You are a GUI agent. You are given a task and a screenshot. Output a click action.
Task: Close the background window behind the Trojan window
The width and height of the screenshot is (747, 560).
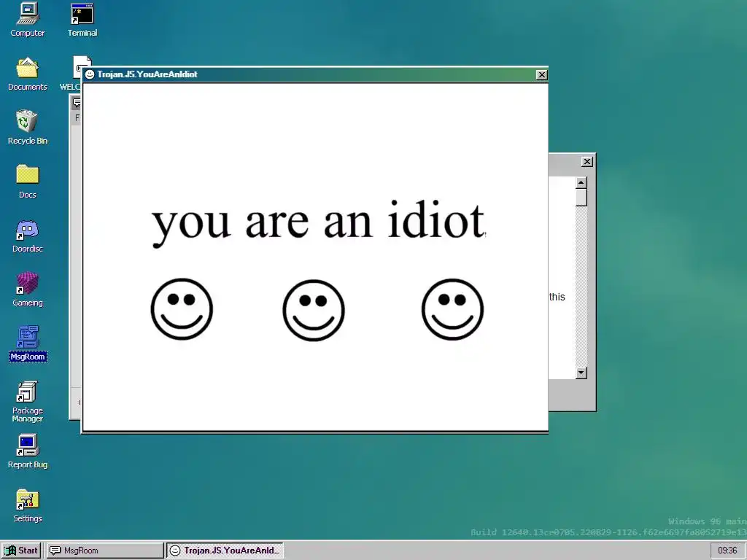click(587, 162)
